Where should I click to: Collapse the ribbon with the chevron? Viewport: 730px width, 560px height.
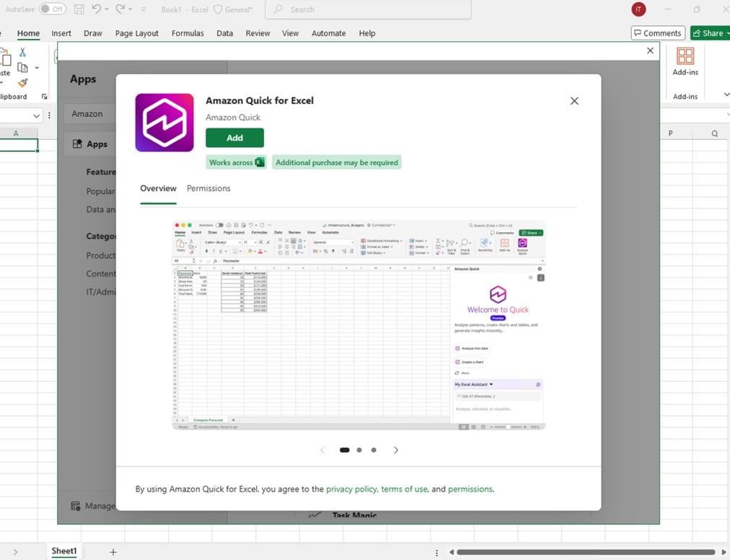[x=726, y=94]
